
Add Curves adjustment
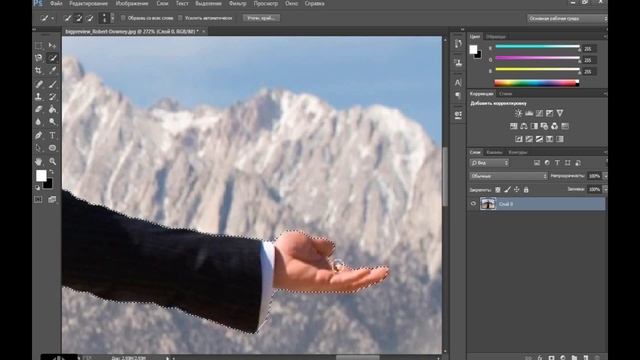pyautogui.click(x=539, y=113)
